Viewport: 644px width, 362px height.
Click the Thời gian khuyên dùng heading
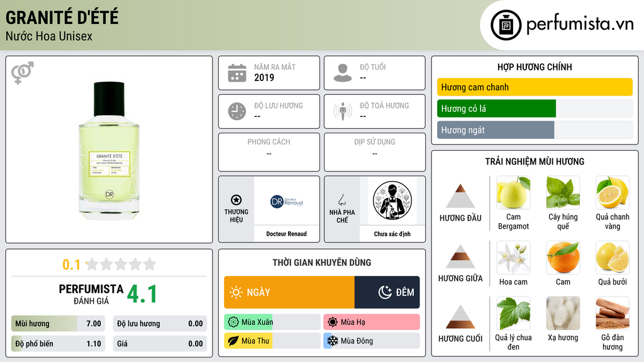pos(322,263)
